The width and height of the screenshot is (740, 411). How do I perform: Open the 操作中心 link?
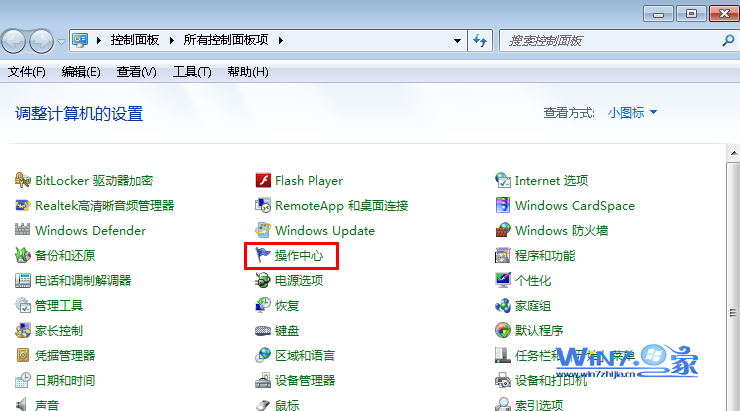coord(299,256)
